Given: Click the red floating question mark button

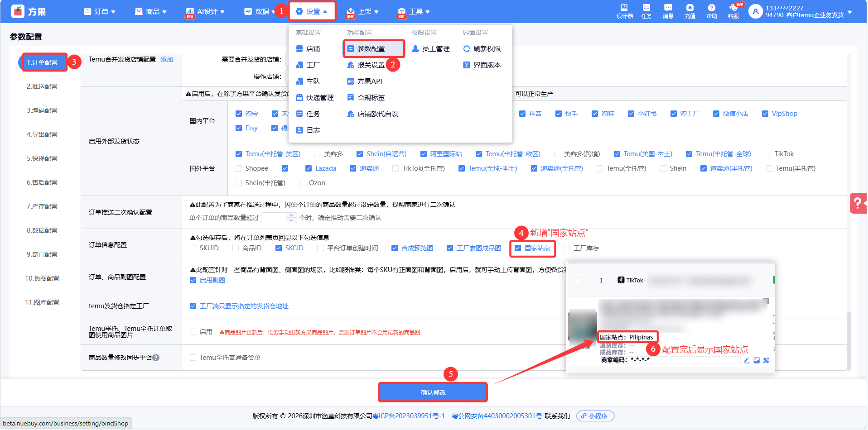Looking at the screenshot, I should (x=858, y=203).
